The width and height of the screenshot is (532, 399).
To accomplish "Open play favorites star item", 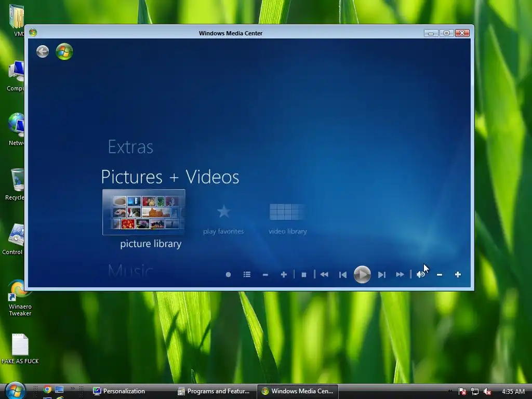I will pos(223,219).
